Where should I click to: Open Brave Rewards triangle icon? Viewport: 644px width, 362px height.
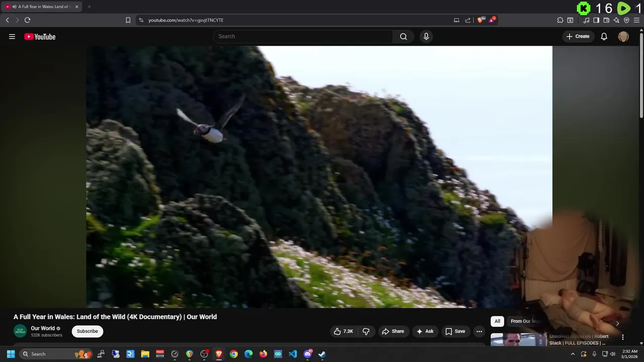tap(492, 20)
